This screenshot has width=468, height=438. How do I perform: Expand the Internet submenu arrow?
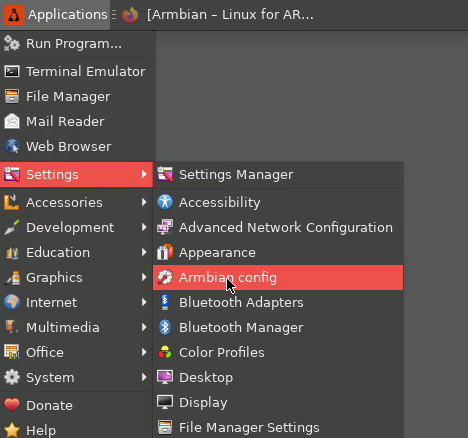tap(144, 302)
